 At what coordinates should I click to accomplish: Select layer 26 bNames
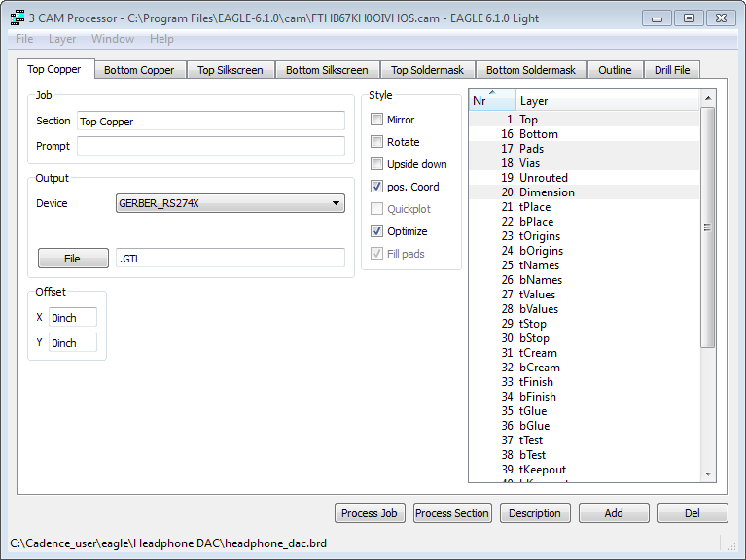click(x=585, y=280)
